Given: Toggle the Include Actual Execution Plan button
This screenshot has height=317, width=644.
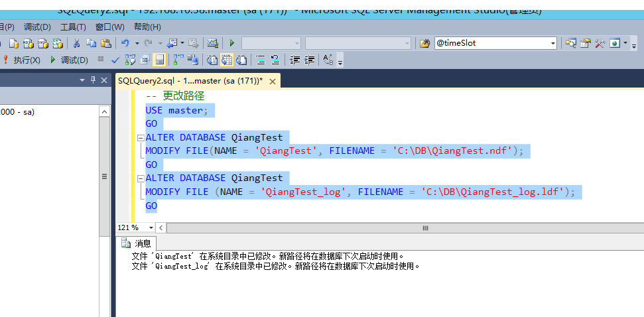Looking at the screenshot, I should (x=178, y=60).
